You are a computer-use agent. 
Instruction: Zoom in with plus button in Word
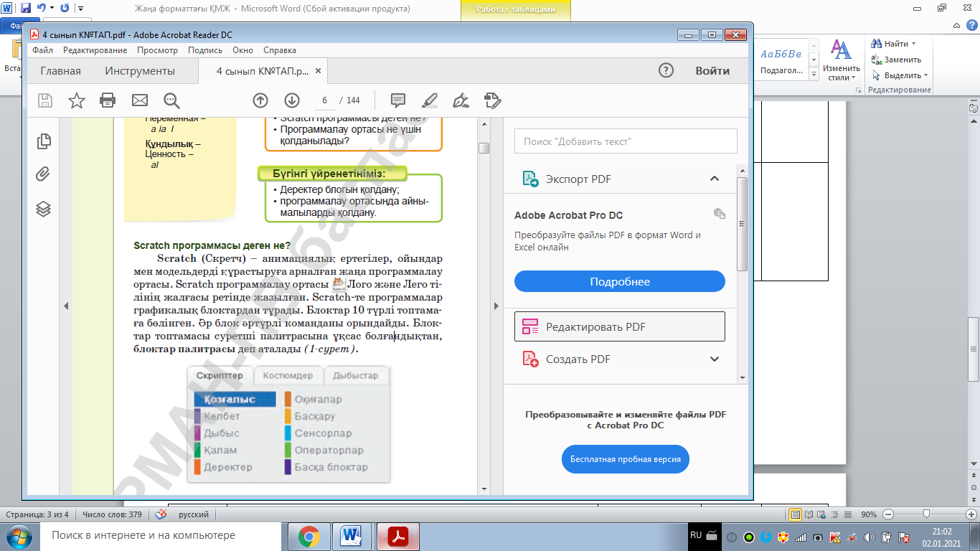point(971,514)
